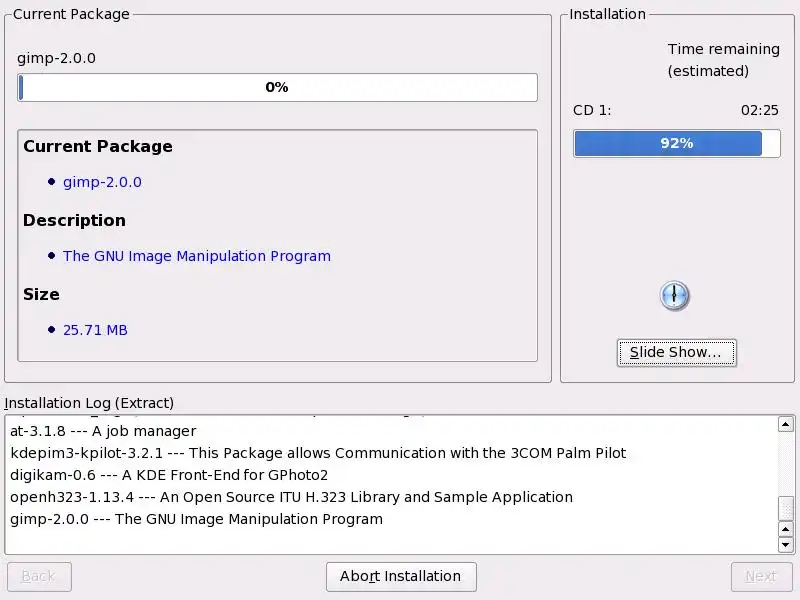Click the bold 'Size' heading
800x600 pixels.
click(x=41, y=294)
